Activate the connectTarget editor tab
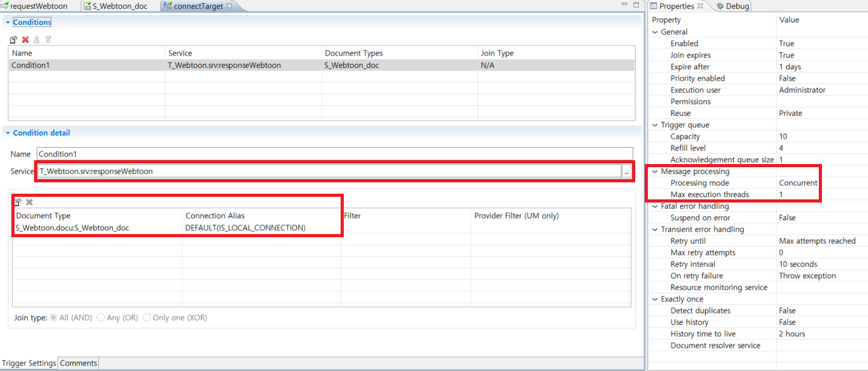Viewport: 868px width, 371px height. pyautogui.click(x=197, y=6)
